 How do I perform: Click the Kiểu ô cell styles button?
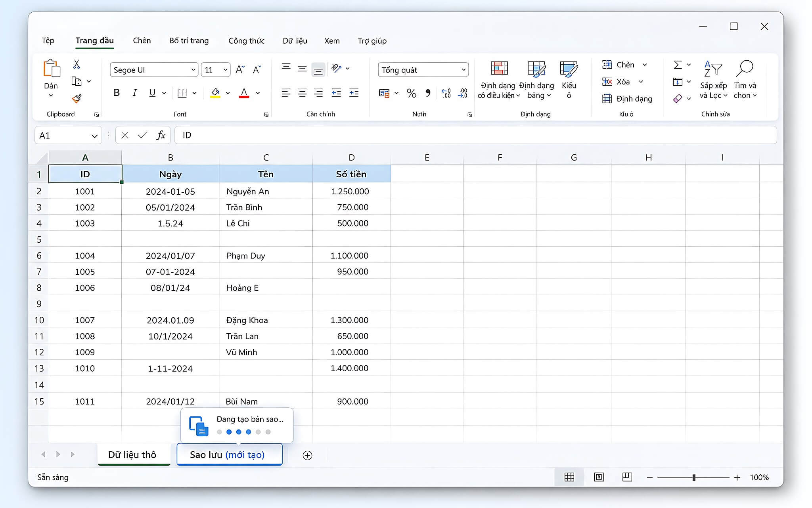click(569, 80)
